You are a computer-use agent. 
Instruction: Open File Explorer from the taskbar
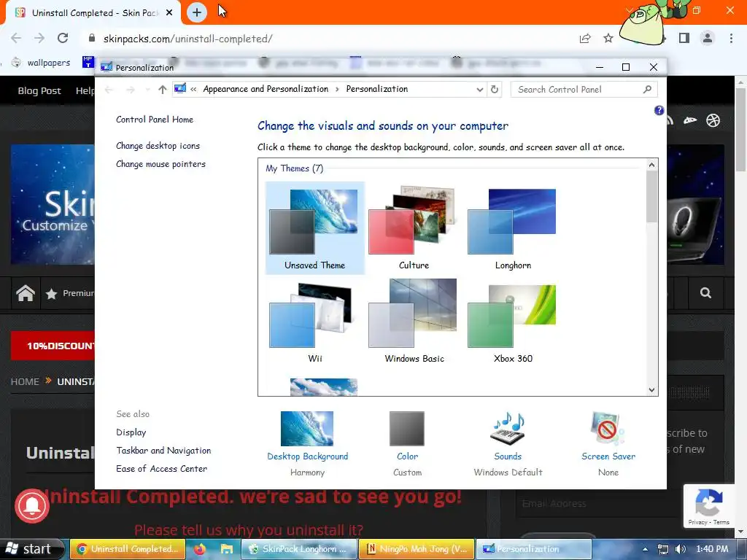pyautogui.click(x=226, y=549)
